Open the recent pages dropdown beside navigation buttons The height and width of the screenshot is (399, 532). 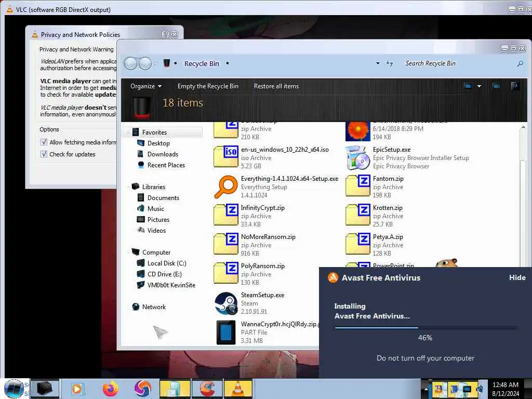[155, 63]
